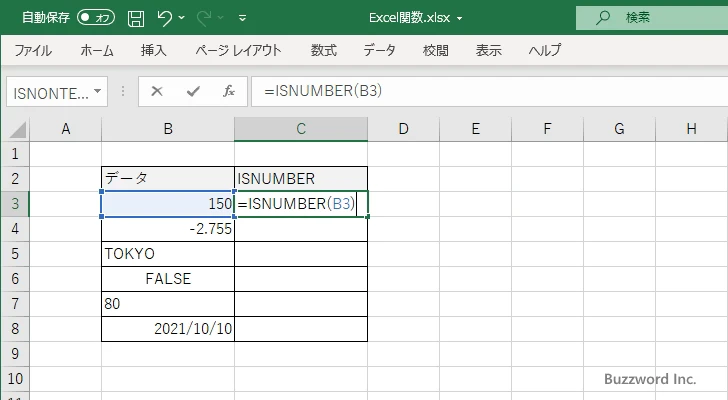Click empty cell C7 next to 80
This screenshot has height=400, width=728.
click(x=301, y=304)
